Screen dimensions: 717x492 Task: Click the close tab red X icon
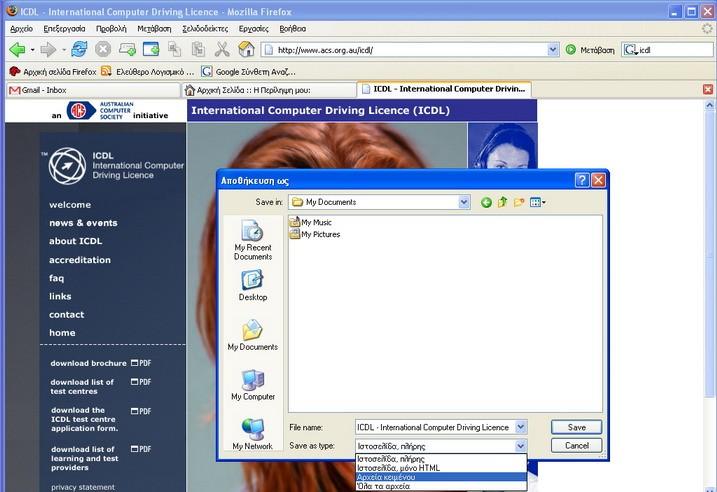(708, 89)
